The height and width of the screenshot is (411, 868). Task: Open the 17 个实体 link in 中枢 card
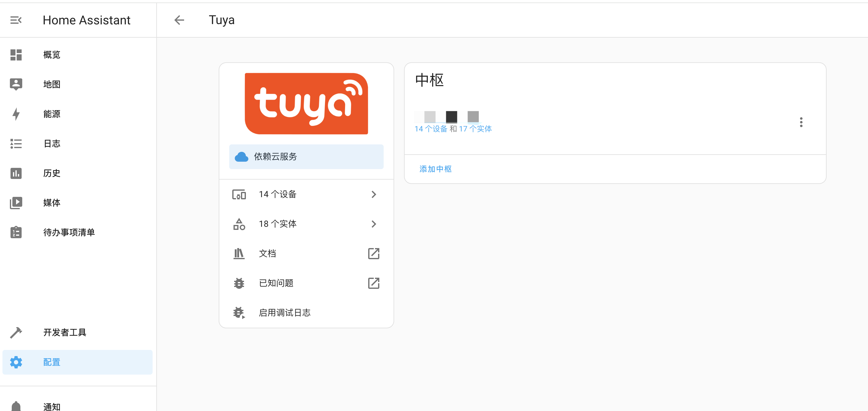tap(475, 129)
